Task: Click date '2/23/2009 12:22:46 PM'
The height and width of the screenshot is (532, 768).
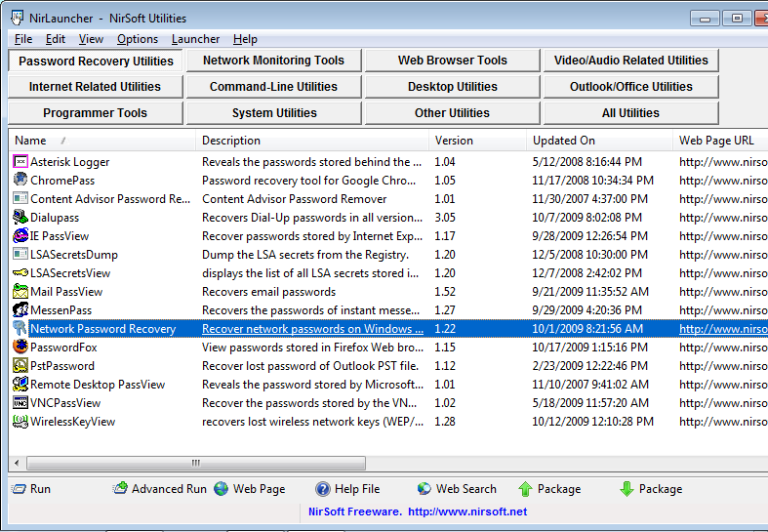Action: click(589, 366)
